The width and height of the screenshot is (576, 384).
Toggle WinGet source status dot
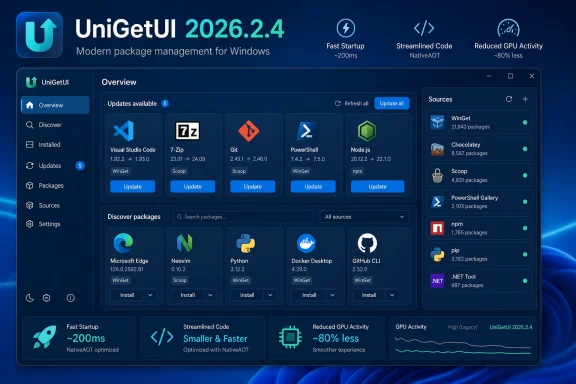click(x=525, y=122)
